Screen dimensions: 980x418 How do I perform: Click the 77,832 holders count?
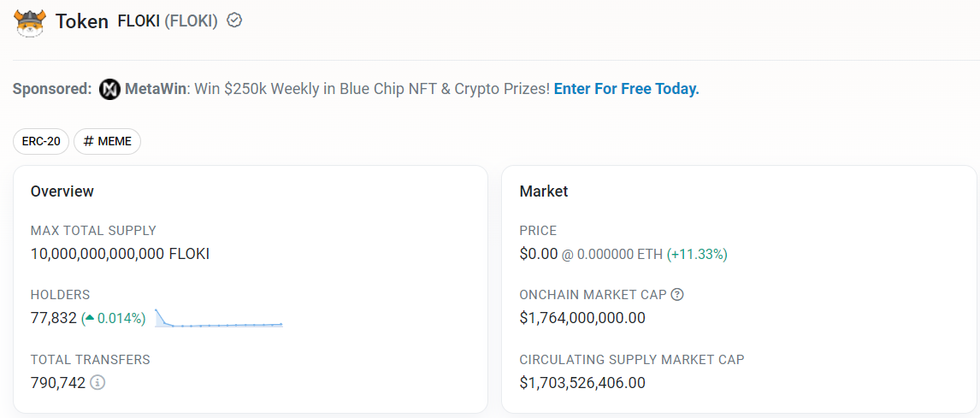click(53, 318)
